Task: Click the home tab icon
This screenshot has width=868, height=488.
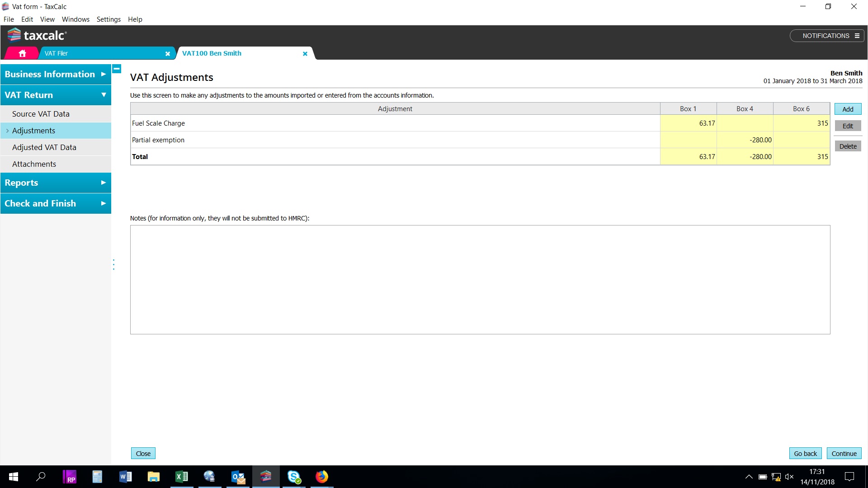Action: [x=22, y=53]
